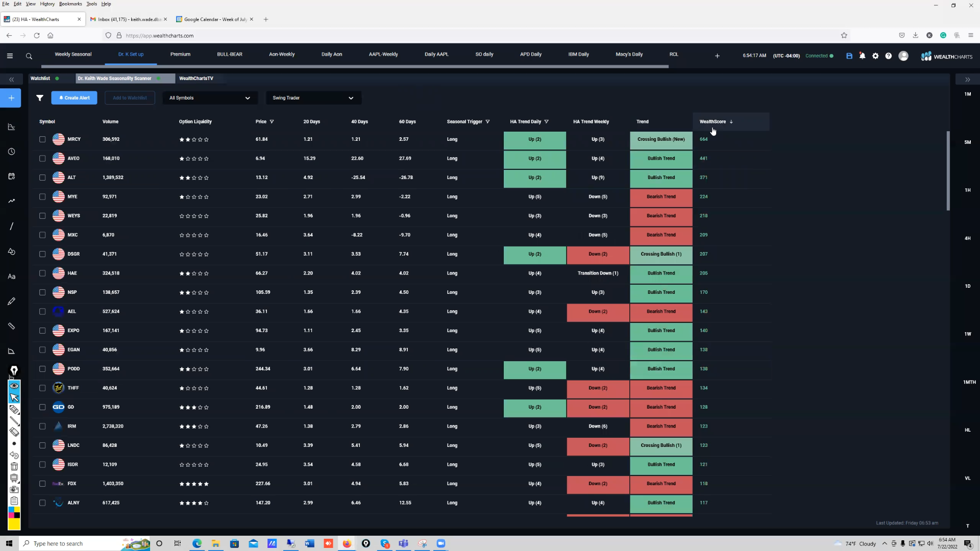The image size is (980, 551).
Task: Toggle WealthScore sort arrow
Action: pyautogui.click(x=731, y=122)
